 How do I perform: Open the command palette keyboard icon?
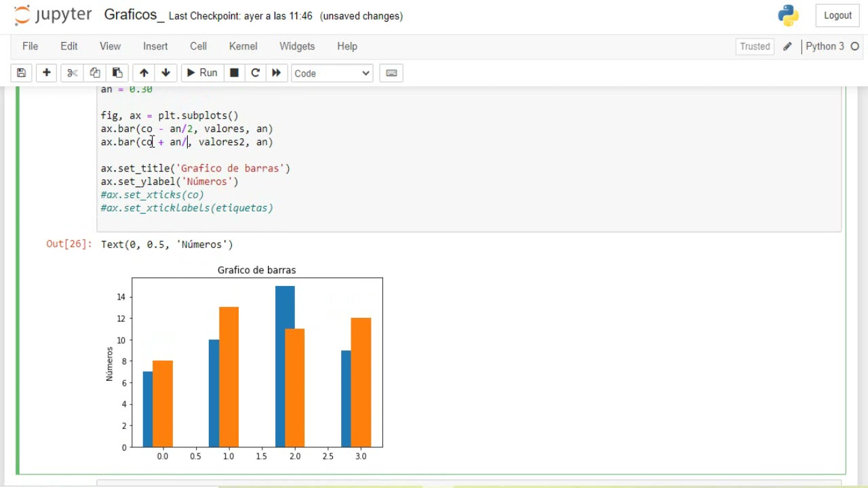point(391,73)
